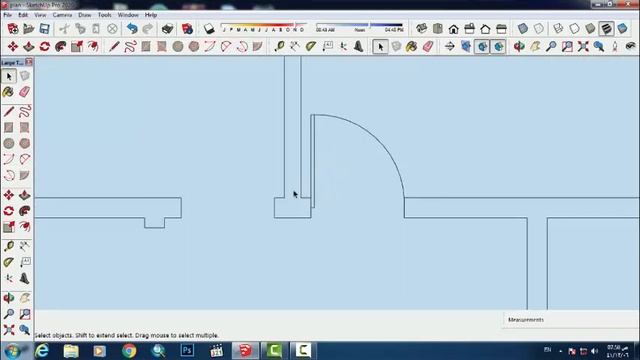Select the Line pencil tool in the top toolbar
The width and height of the screenshot is (640, 360).
(x=114, y=47)
